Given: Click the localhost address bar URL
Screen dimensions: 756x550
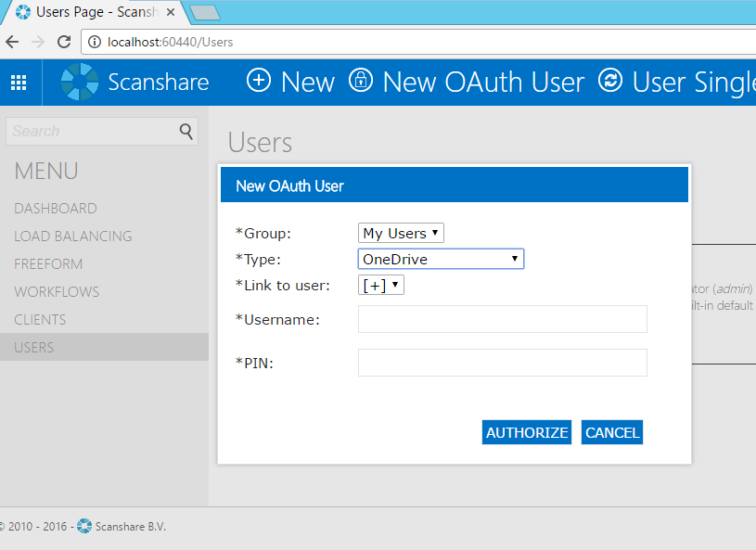Looking at the screenshot, I should [170, 43].
